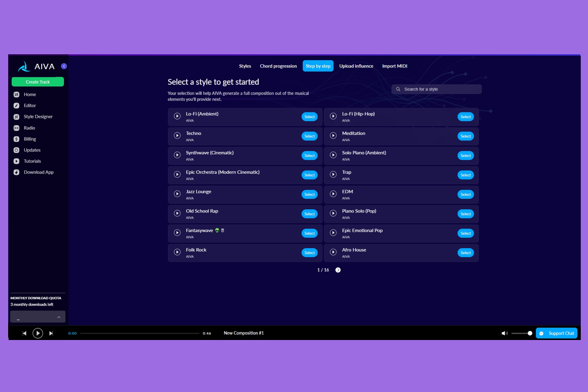Image resolution: width=588 pixels, height=392 pixels.
Task: Mute the volume speaker icon
Action: [504, 333]
